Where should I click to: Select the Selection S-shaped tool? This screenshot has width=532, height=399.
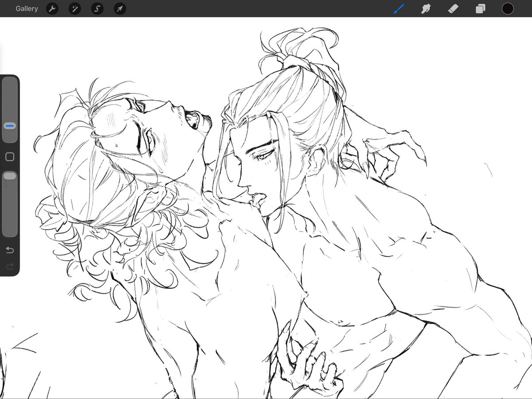98,8
